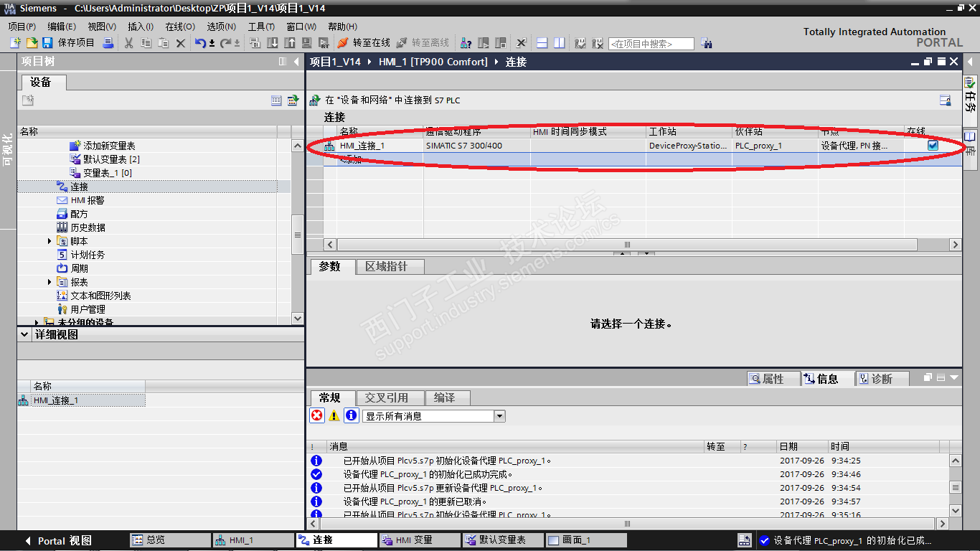Click the Upload from device icon
The height and width of the screenshot is (551, 980).
pos(289,43)
